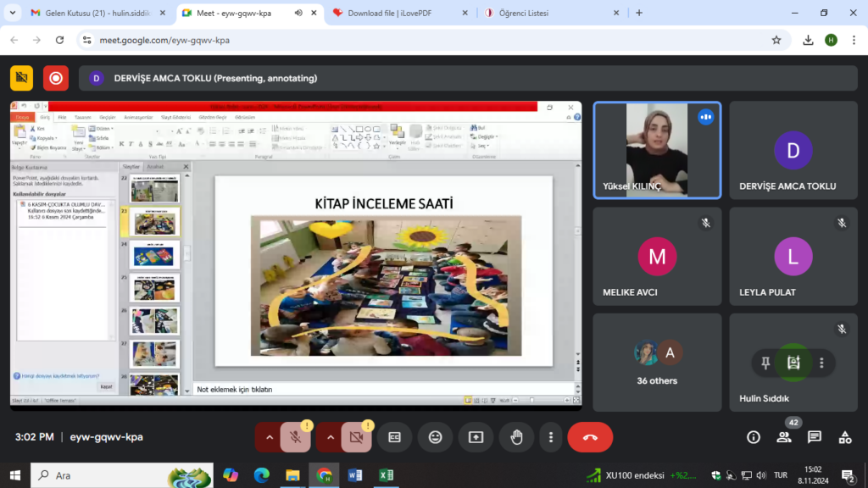868x488 pixels.
Task: Open the in-call chat panel
Action: 814,437
